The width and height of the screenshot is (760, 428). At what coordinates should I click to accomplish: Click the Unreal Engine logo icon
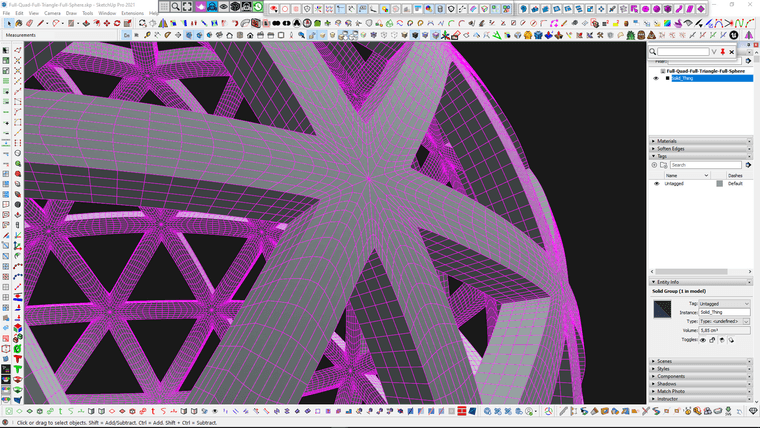734,35
